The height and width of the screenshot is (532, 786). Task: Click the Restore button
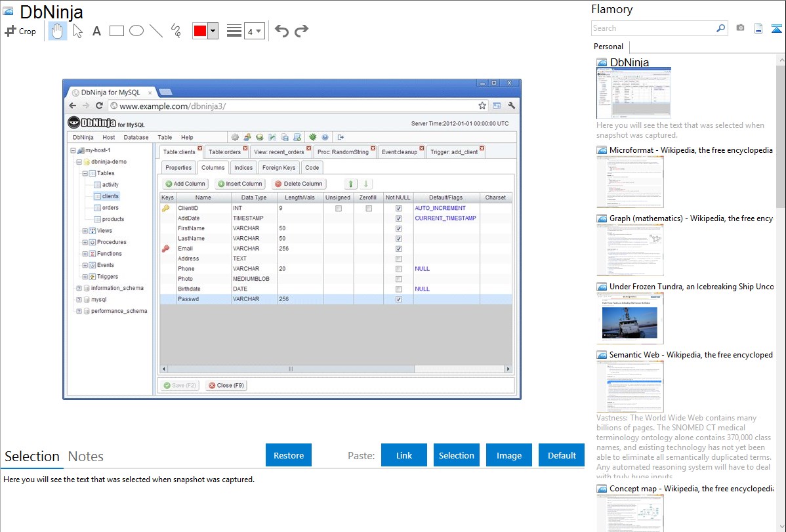[x=289, y=455]
